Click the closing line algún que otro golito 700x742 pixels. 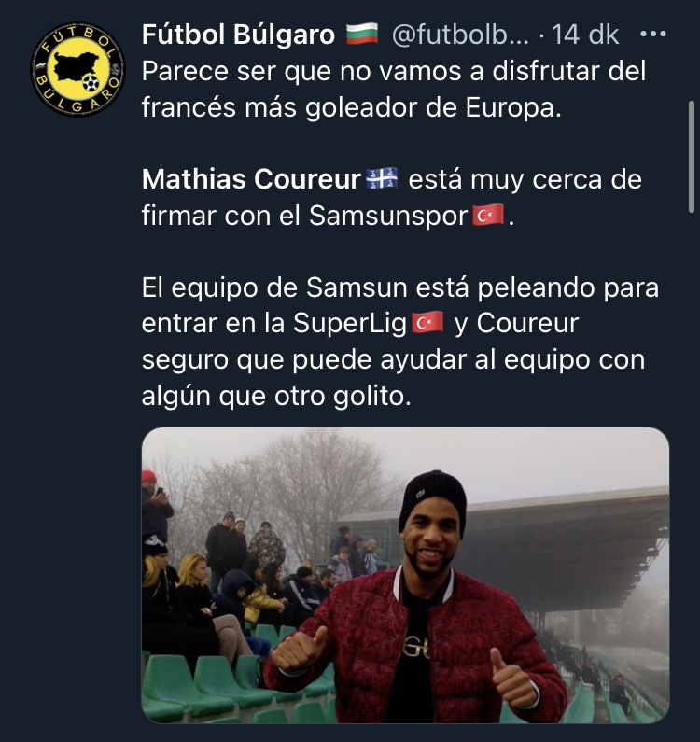[276, 396]
